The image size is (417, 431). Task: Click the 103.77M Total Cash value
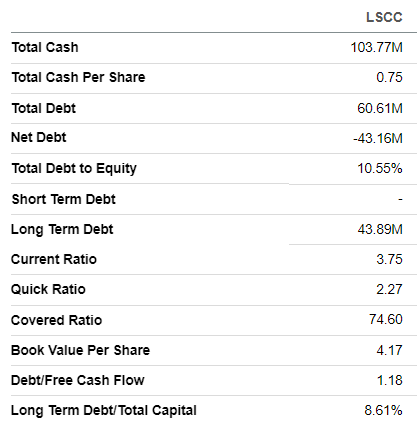(x=377, y=47)
